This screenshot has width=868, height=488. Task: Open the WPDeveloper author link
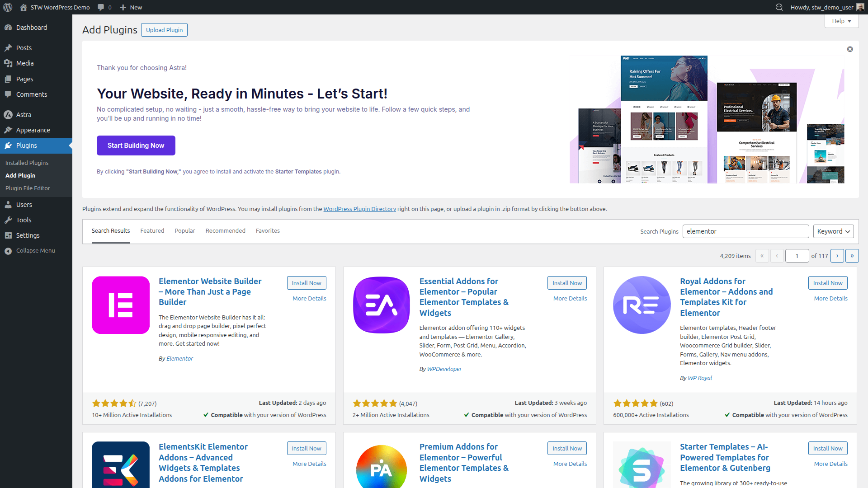pos(444,369)
